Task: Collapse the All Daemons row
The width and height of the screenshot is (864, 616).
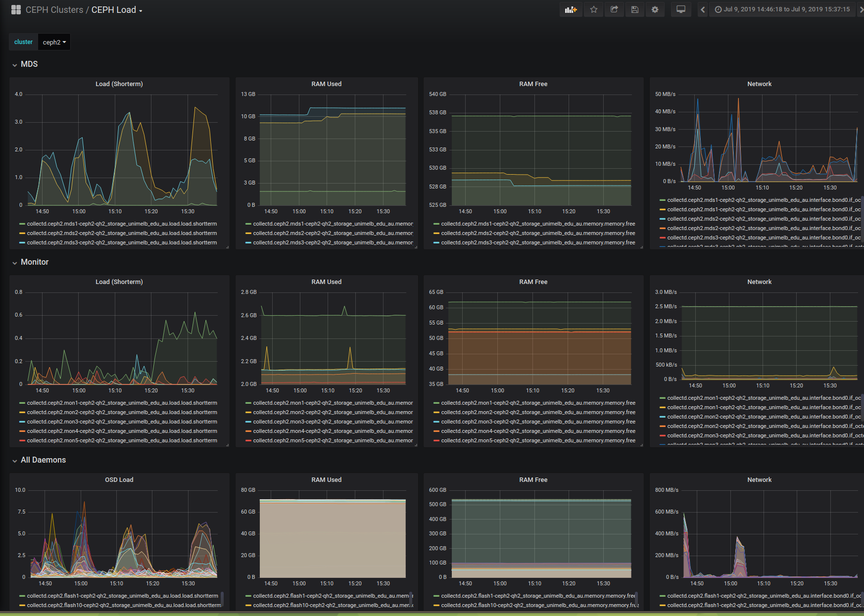Action: pos(39,460)
